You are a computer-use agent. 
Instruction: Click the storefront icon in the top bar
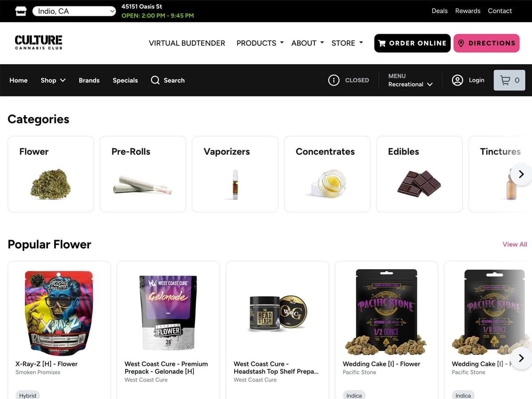click(x=21, y=11)
